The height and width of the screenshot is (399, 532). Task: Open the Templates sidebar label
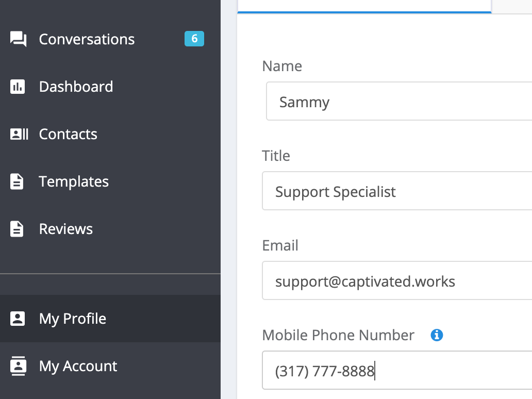(x=74, y=181)
